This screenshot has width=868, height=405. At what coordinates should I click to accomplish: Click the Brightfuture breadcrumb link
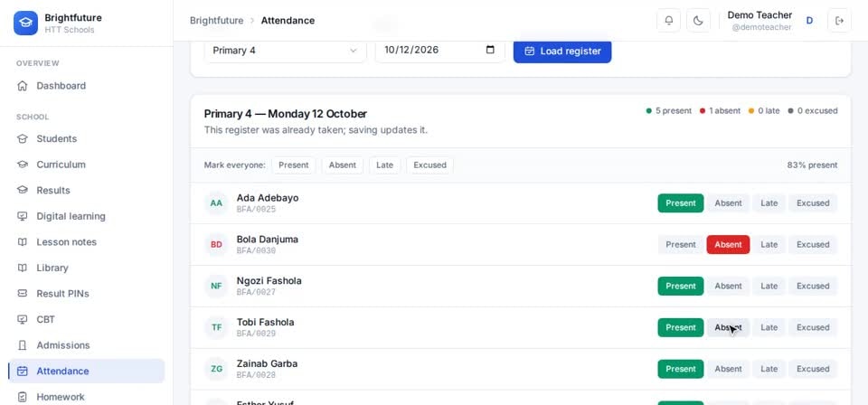coord(216,21)
